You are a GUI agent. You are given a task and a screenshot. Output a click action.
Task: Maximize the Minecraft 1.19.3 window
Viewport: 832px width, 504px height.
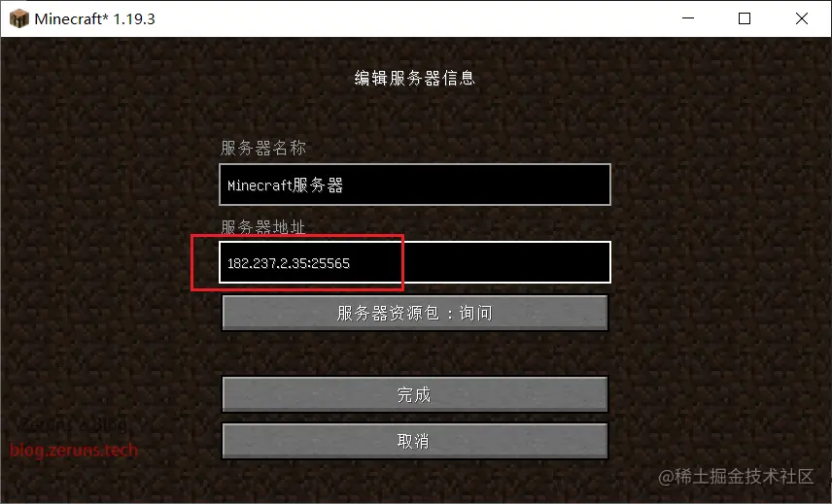coord(745,18)
